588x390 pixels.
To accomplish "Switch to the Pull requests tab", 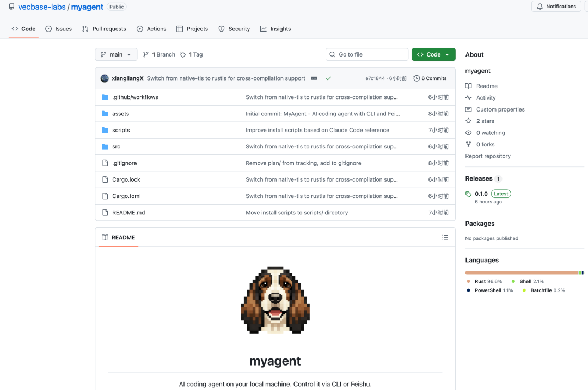I will coord(104,29).
